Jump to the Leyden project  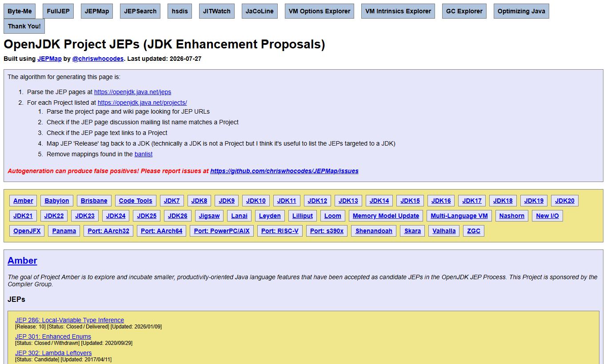(x=270, y=216)
